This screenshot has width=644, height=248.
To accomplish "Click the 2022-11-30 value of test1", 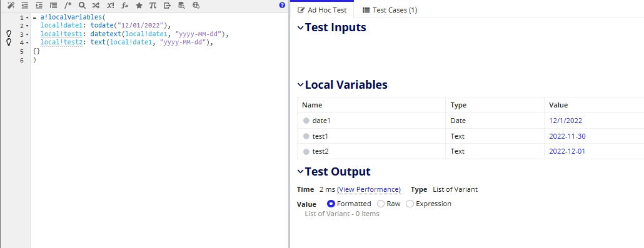I will 567,136.
